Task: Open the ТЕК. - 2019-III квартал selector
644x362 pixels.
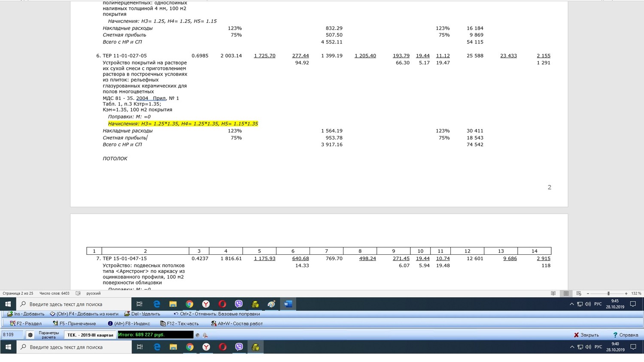Action: (x=90, y=335)
